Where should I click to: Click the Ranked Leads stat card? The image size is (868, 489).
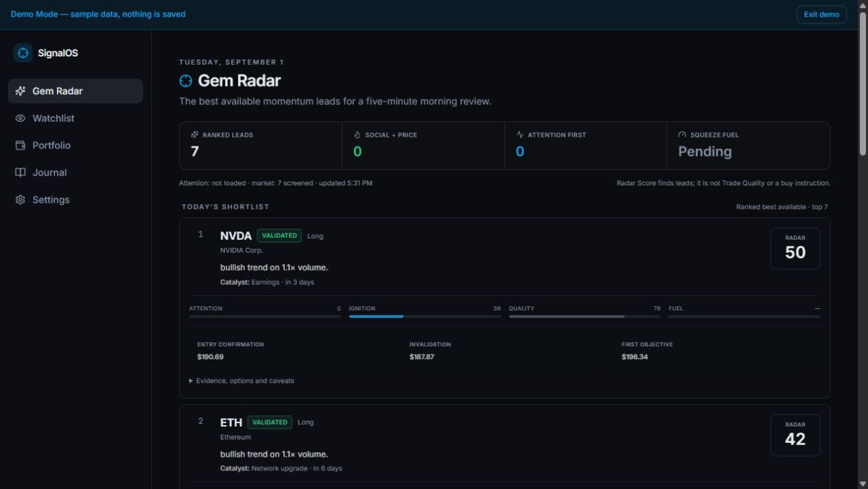pos(261,146)
